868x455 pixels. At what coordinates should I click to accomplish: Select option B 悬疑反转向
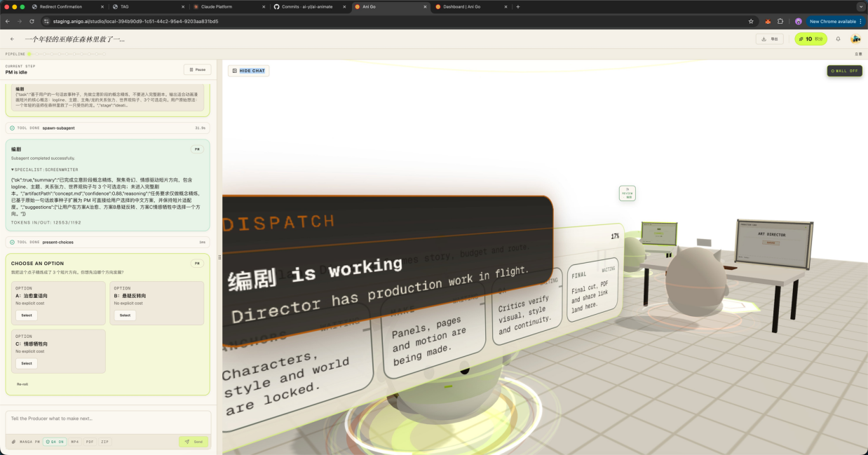point(125,315)
